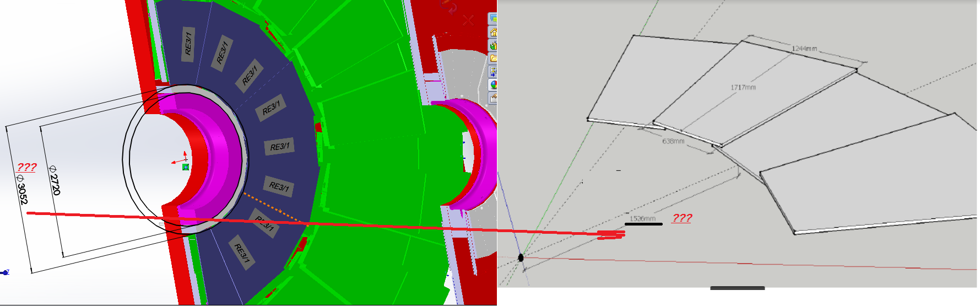Click the 1717mm dimension label
The image size is (980, 306).
743,88
